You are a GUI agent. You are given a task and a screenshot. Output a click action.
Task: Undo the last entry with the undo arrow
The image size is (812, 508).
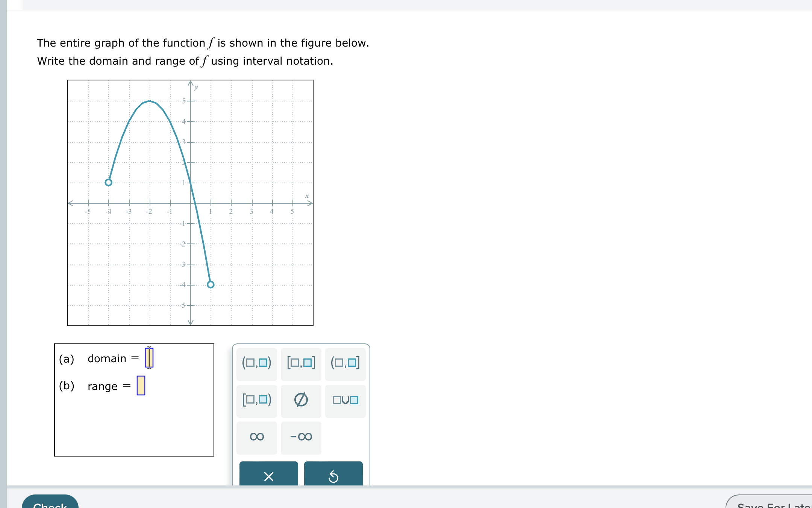coord(333,476)
